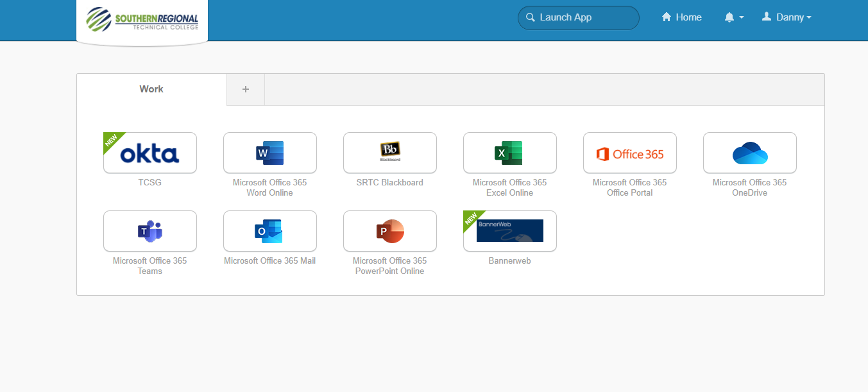Image resolution: width=868 pixels, height=392 pixels.
Task: Click the 'Microsoft Office 365 Teams' label
Action: point(150,266)
